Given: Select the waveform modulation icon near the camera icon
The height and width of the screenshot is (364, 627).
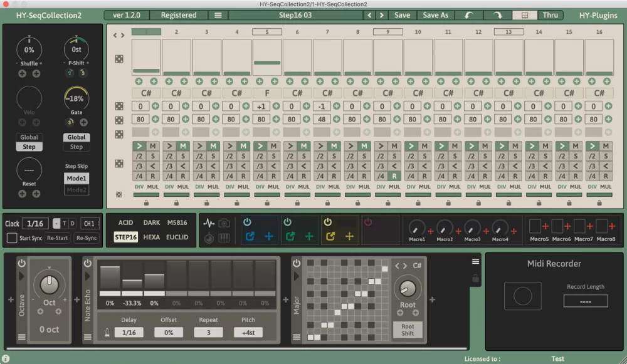Looking at the screenshot, I should coord(209,223).
